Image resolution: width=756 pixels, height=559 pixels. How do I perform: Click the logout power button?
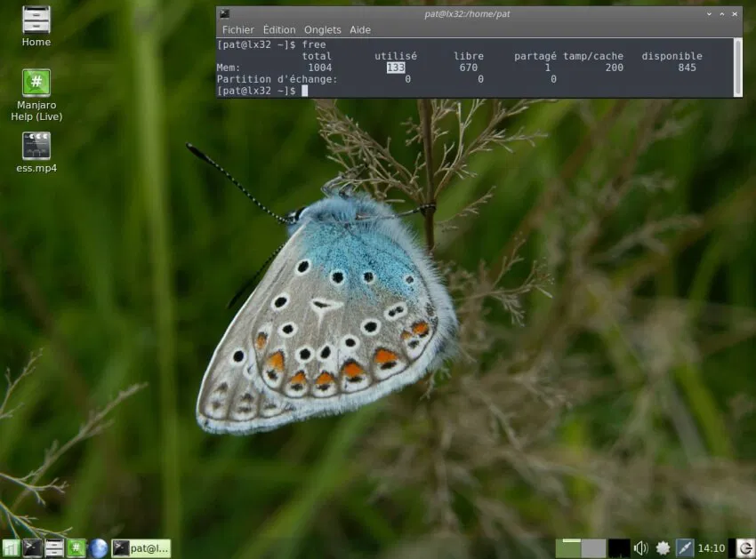tap(744, 547)
